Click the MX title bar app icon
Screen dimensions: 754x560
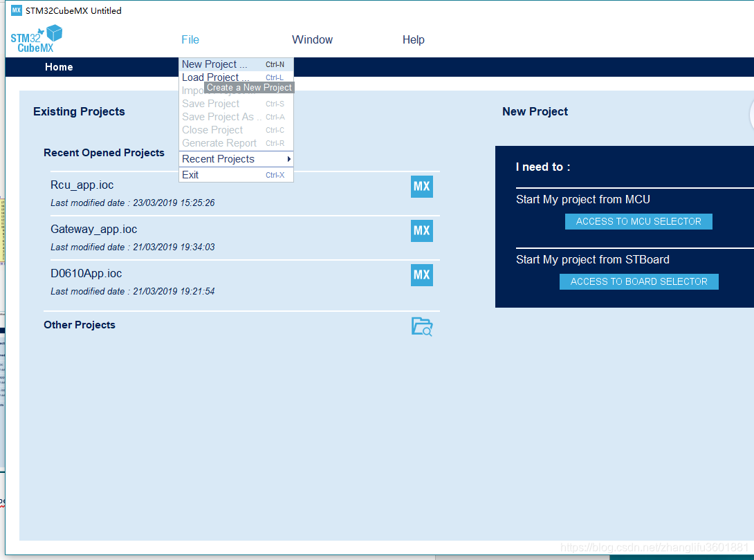click(x=17, y=10)
